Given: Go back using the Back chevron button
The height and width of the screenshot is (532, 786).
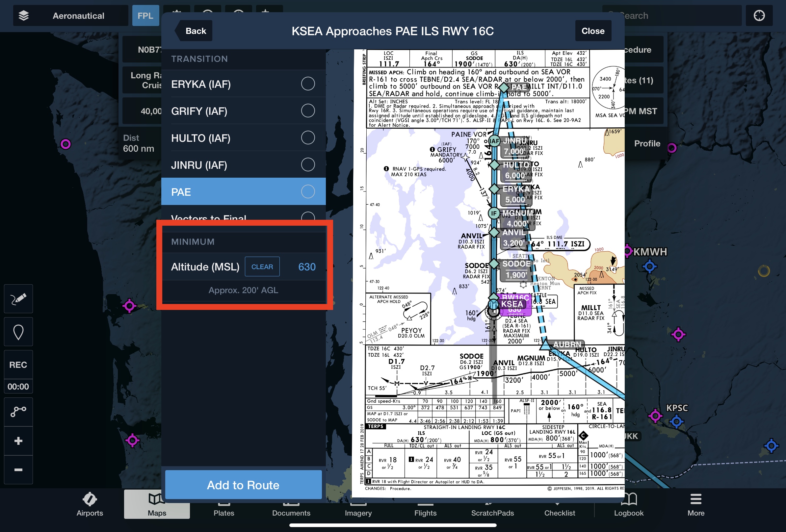Looking at the screenshot, I should point(194,31).
